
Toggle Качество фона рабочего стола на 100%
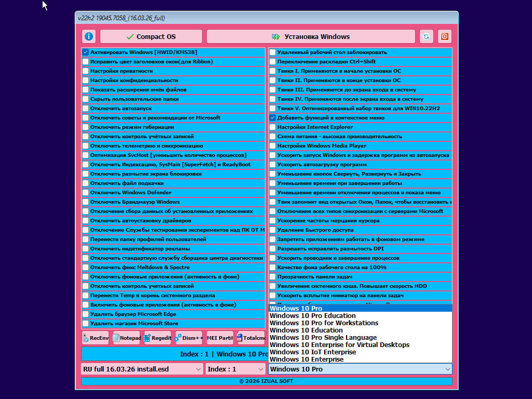point(272,268)
